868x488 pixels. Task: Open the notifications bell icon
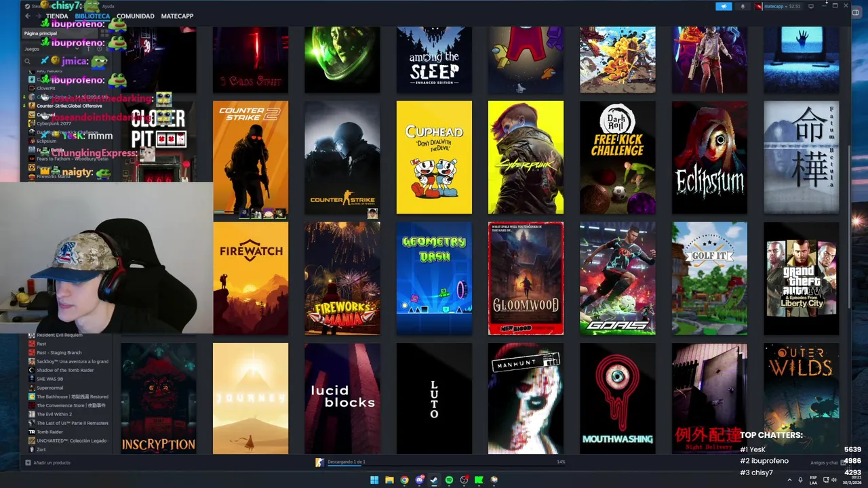click(742, 6)
